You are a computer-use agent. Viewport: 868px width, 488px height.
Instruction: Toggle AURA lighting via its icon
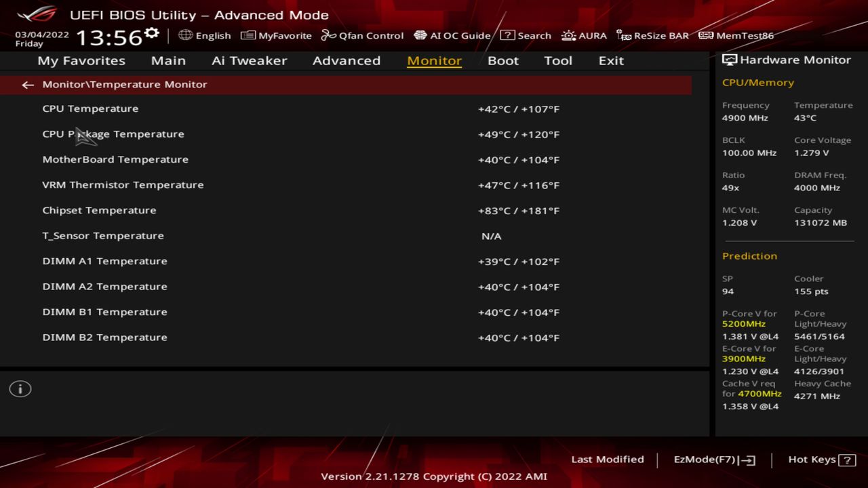click(x=568, y=35)
